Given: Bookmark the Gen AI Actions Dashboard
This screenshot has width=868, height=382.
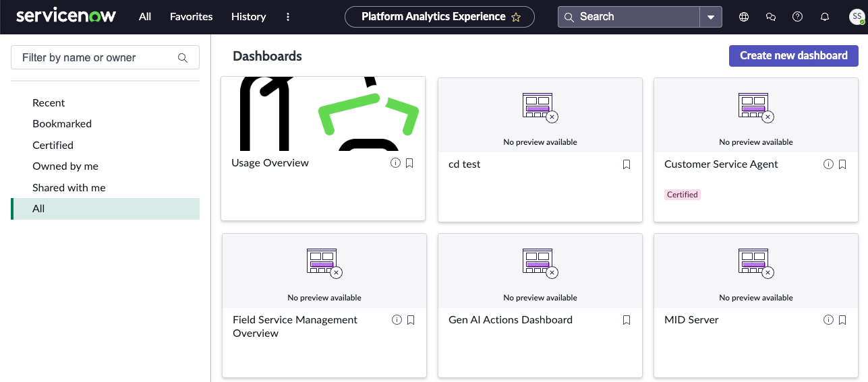Looking at the screenshot, I should point(627,320).
